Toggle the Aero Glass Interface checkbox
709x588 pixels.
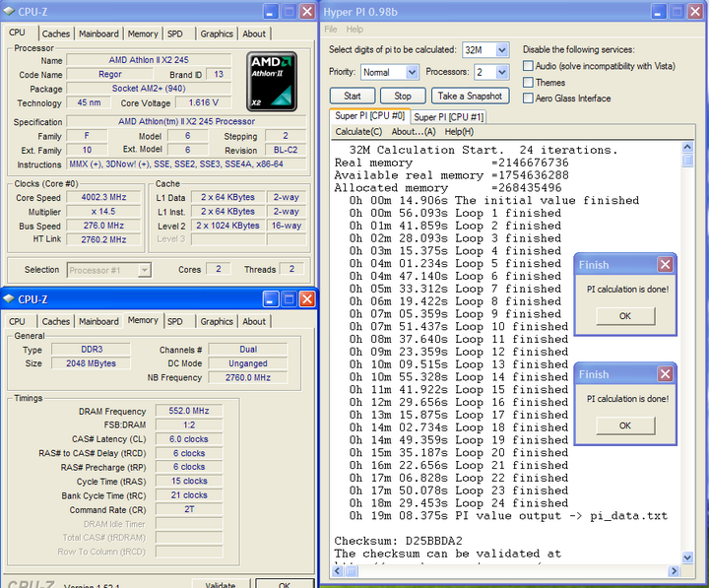(530, 98)
